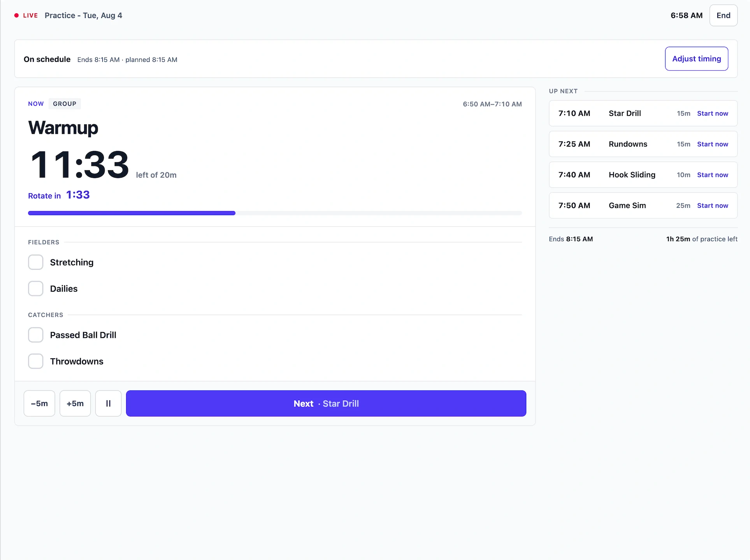This screenshot has width=750, height=560.
Task: Click the NOW label
Action: pyautogui.click(x=36, y=104)
